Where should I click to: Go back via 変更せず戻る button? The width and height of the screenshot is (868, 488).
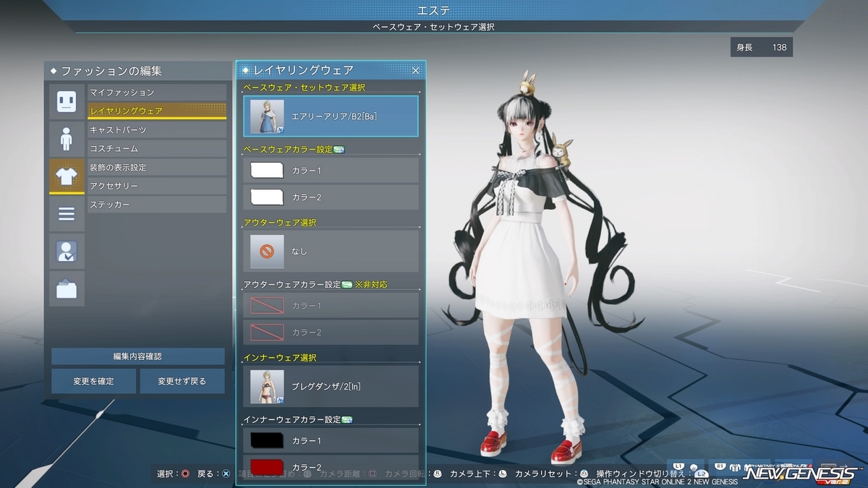click(182, 381)
